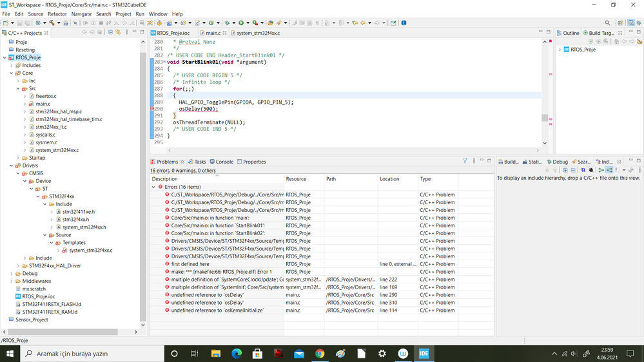Expand the STM32F4xx_HAL_Driver folder
The image size is (644, 362).
coord(18,265)
